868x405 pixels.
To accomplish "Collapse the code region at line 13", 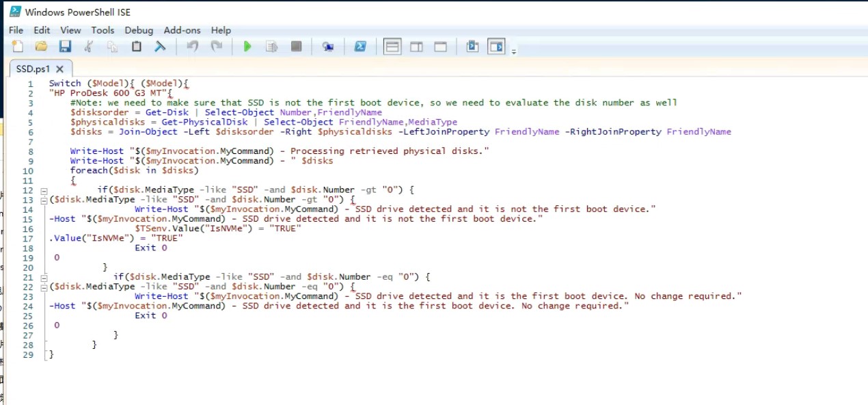I will tap(44, 200).
